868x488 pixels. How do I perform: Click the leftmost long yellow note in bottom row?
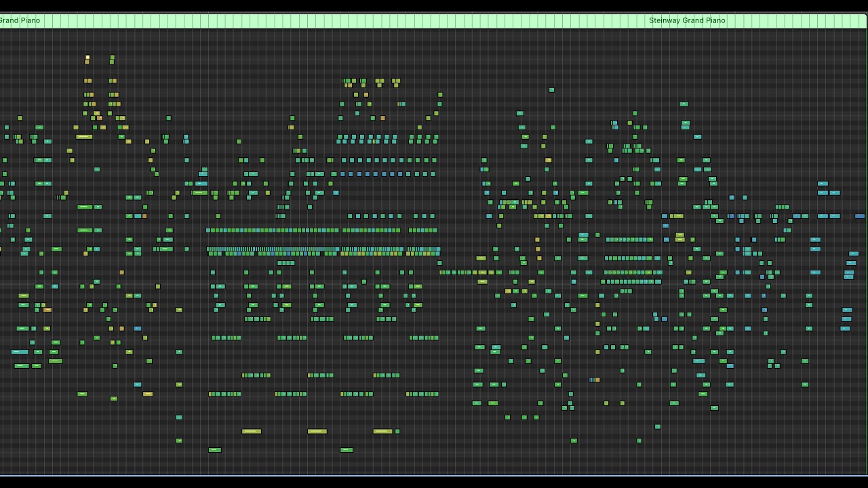coord(252,431)
